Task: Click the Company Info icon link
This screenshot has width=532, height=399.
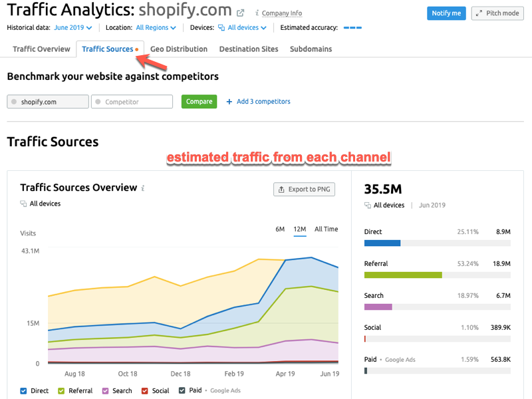Action: (x=258, y=13)
